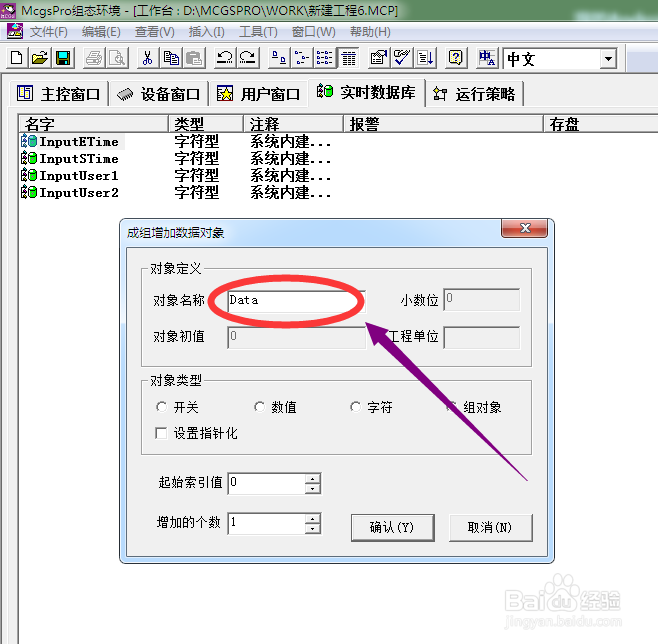Switch to the 实时数据库 tab
The image size is (658, 644).
tap(366, 92)
